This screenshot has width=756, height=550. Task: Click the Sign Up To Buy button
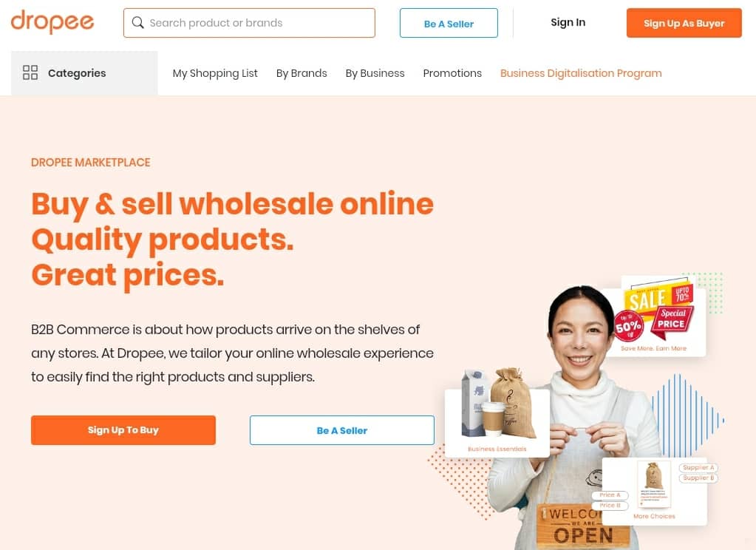tap(123, 430)
